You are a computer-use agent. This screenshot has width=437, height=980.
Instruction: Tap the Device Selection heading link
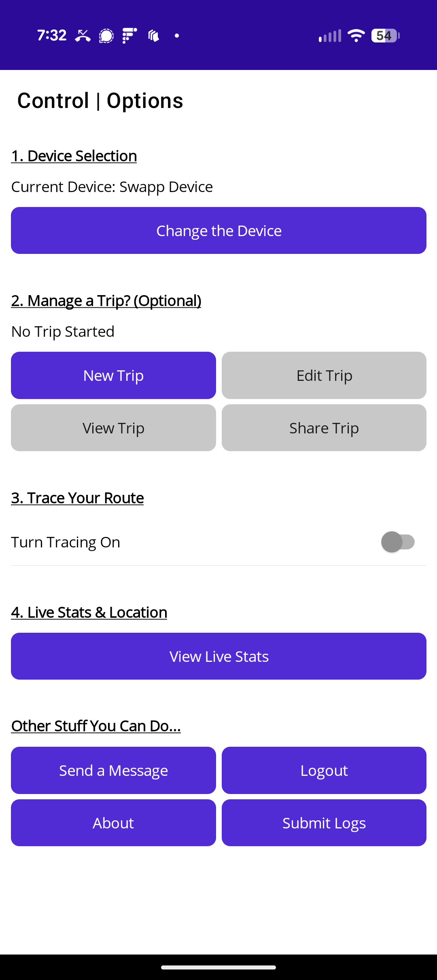(x=74, y=156)
